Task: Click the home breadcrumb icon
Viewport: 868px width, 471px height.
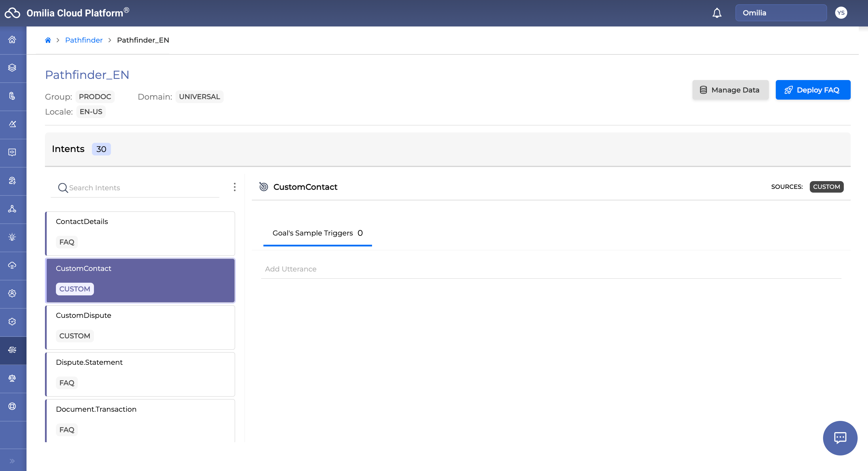Action: pos(48,40)
